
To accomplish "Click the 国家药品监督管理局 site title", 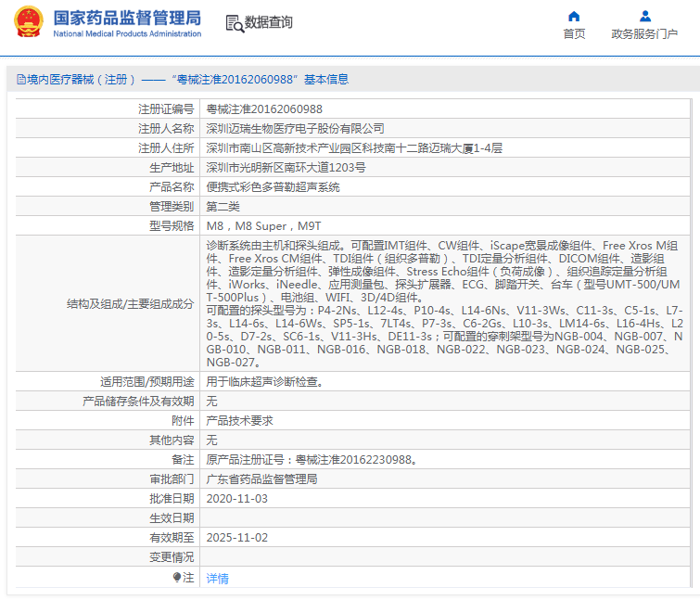I will pos(127,19).
